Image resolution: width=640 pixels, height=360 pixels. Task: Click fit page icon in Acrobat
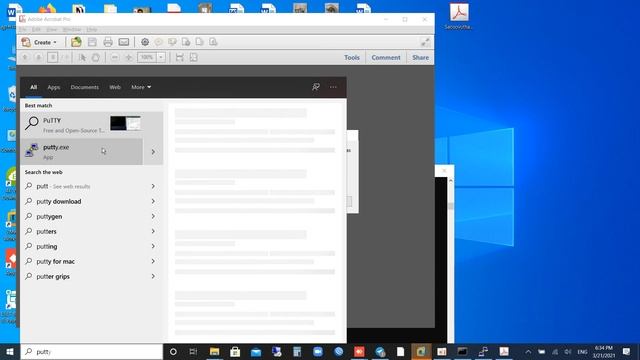pyautogui.click(x=193, y=58)
